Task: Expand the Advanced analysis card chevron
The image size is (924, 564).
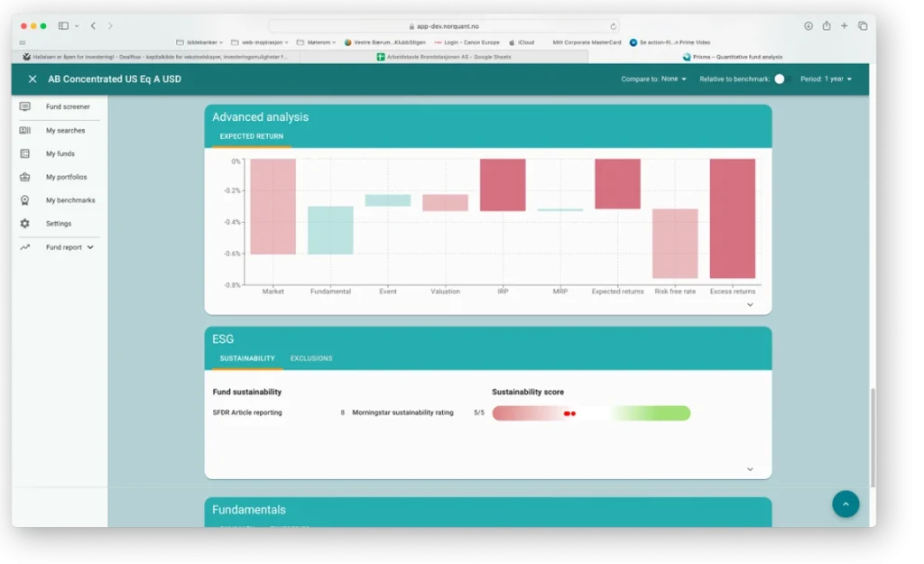Action: pyautogui.click(x=750, y=305)
